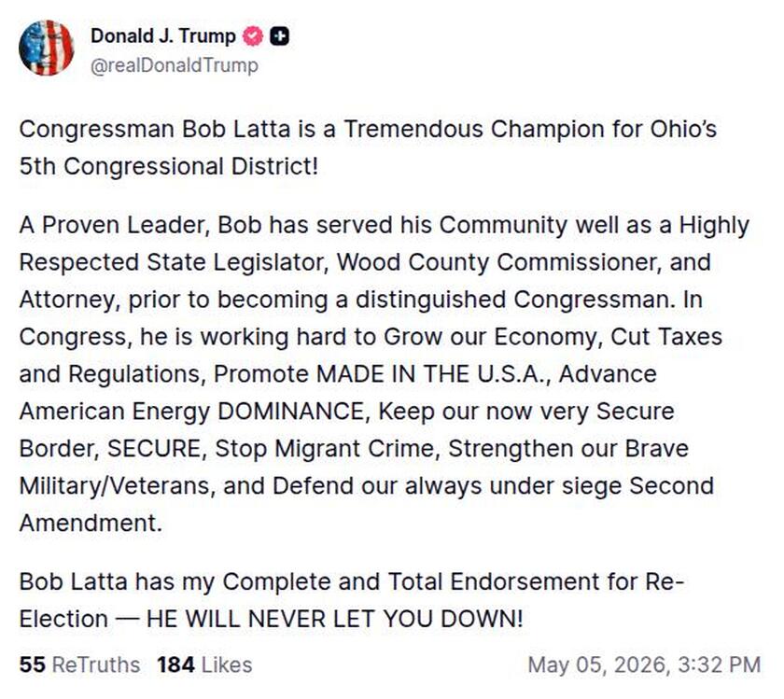The height and width of the screenshot is (699, 784).
Task: Click the black plus badge icon
Action: [x=280, y=36]
